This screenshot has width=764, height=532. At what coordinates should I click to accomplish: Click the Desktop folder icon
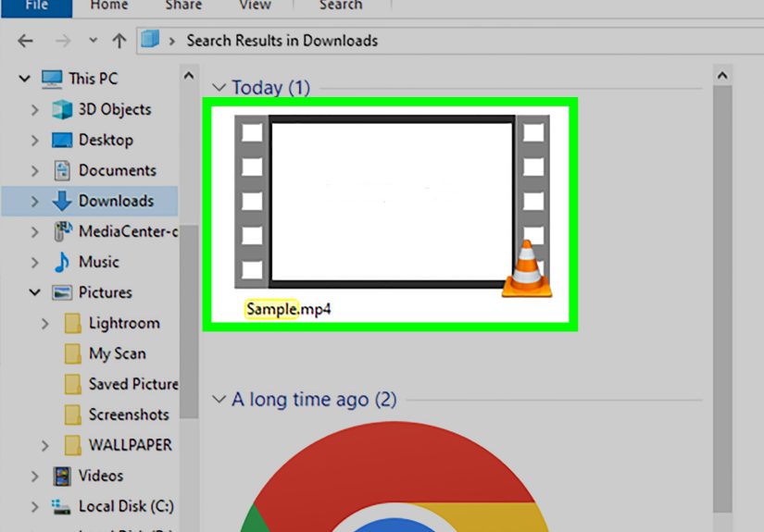62,141
